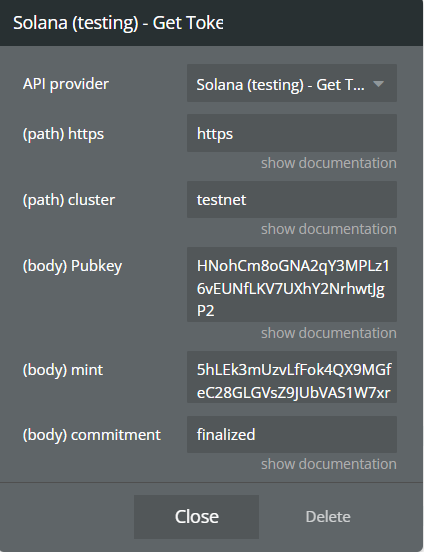The height and width of the screenshot is (552, 424).
Task: Show documentation below the commitment field
Action: [329, 464]
